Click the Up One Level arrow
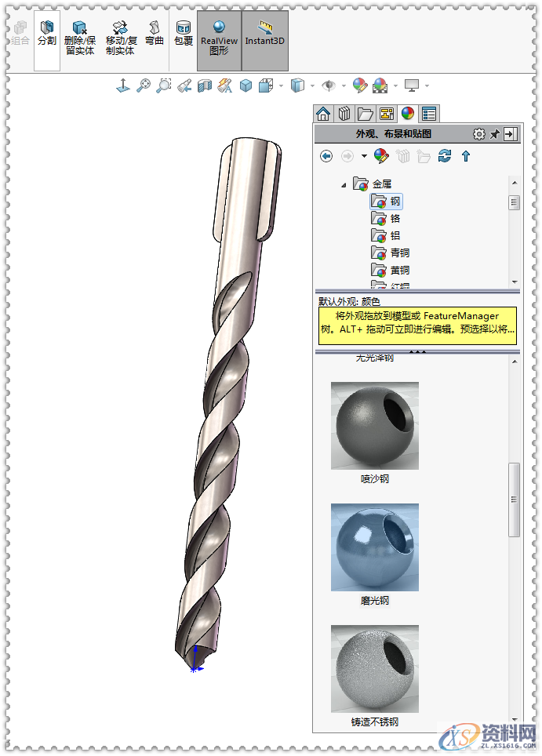This screenshot has height=756, width=542. (x=466, y=156)
